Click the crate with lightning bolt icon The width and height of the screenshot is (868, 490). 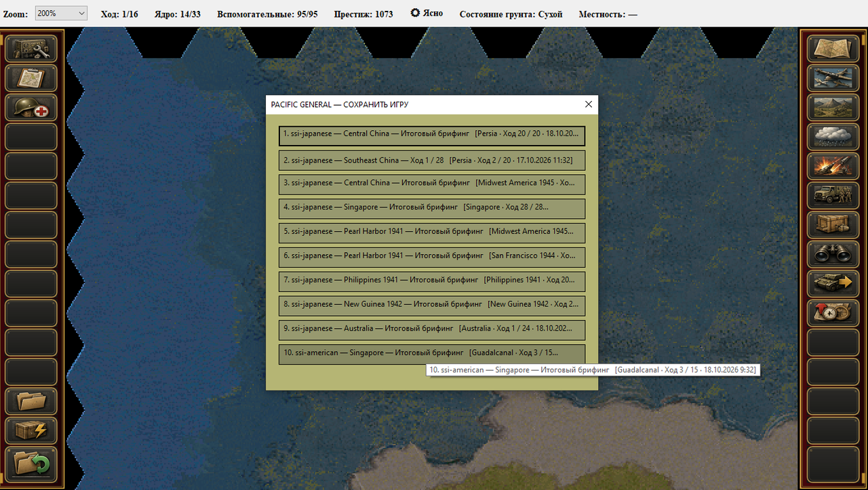tap(31, 431)
